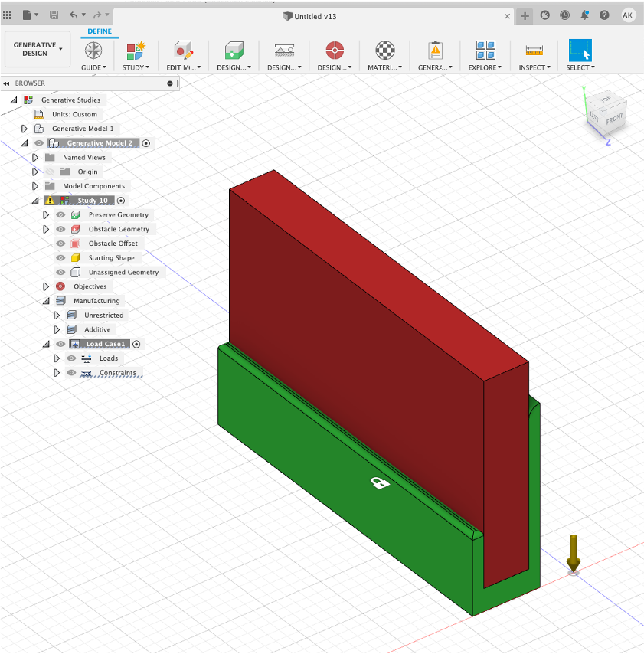
Task: Toggle the Starting Shape eye icon
Action: [x=61, y=258]
